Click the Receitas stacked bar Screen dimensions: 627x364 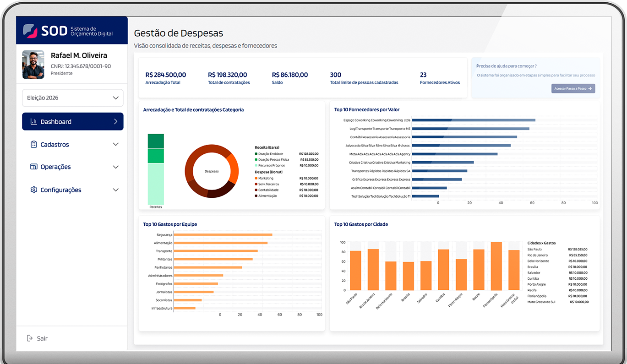156,169
